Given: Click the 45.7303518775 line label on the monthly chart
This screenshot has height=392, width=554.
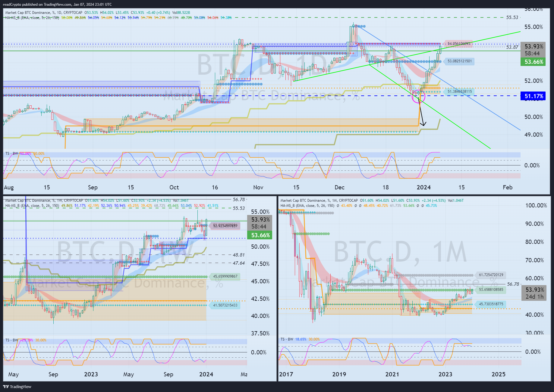Looking at the screenshot, I should [x=491, y=304].
